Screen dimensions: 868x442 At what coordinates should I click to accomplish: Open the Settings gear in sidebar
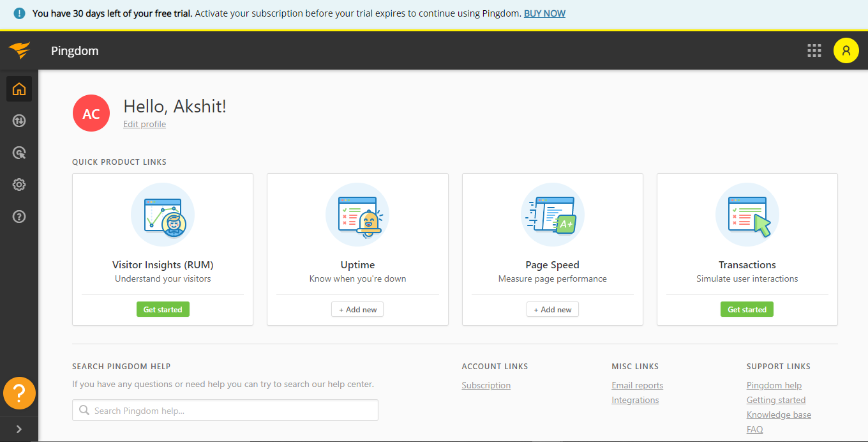click(19, 185)
